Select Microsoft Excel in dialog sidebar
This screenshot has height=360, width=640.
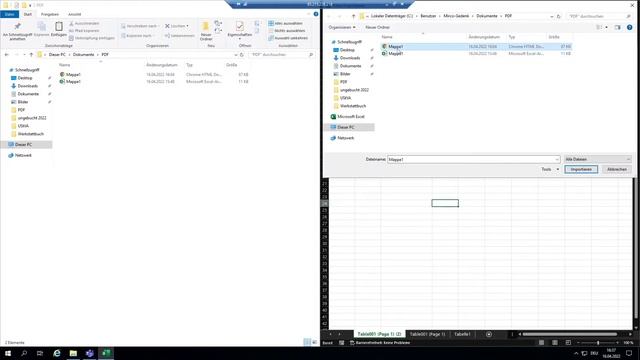point(351,117)
